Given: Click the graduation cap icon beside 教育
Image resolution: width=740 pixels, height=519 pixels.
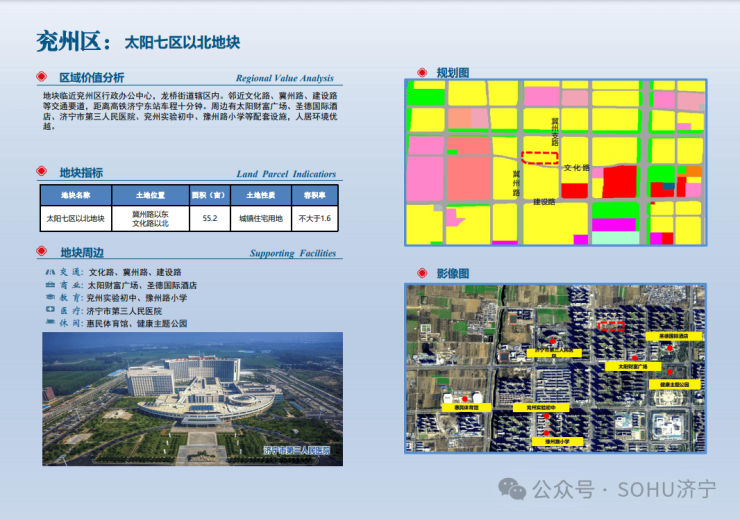Looking at the screenshot, I should (x=50, y=297).
